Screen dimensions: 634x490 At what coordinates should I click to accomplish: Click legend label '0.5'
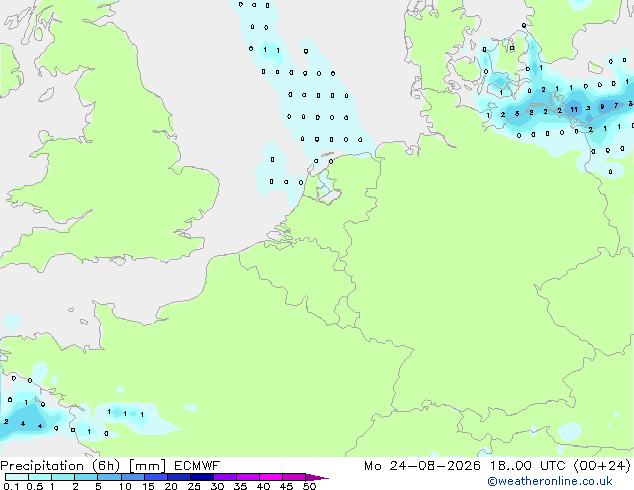[34, 486]
